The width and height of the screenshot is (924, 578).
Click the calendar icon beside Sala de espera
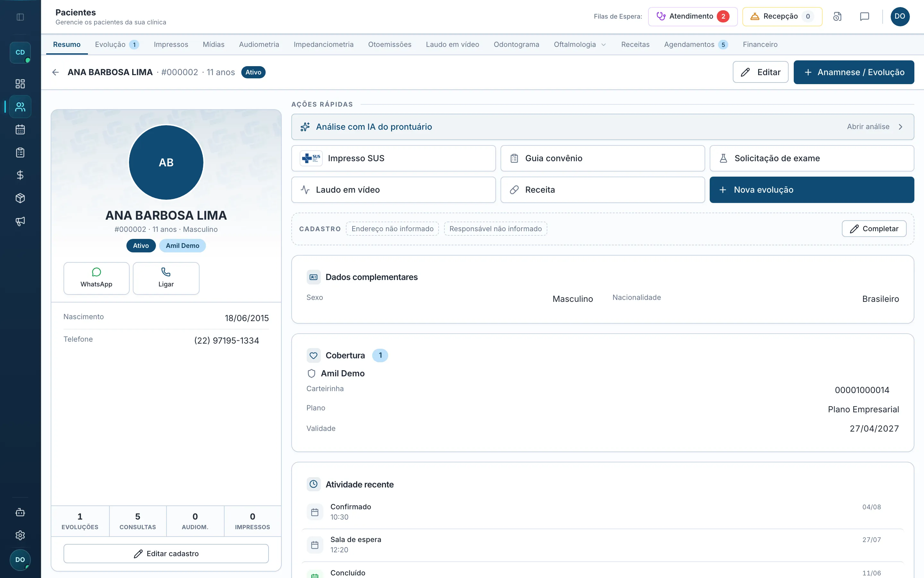click(315, 545)
